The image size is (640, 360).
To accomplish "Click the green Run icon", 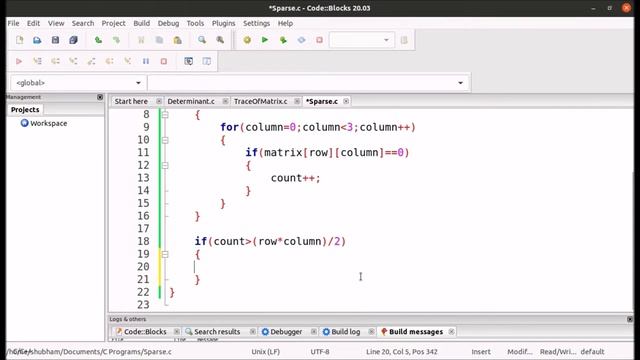I will (x=265, y=40).
